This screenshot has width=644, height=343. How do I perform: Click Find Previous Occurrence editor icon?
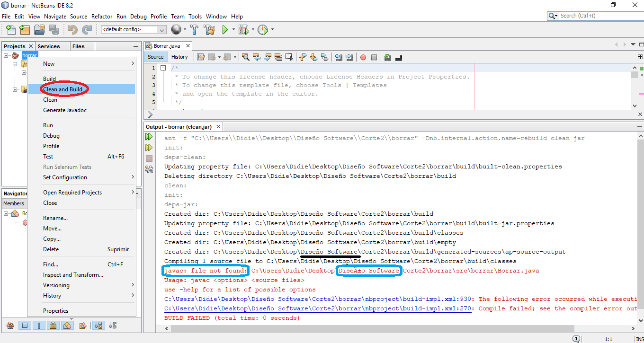point(257,57)
